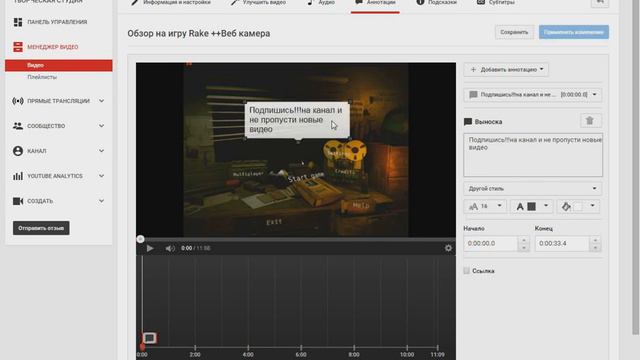Increase the Начало time with up arrow

[524, 240]
